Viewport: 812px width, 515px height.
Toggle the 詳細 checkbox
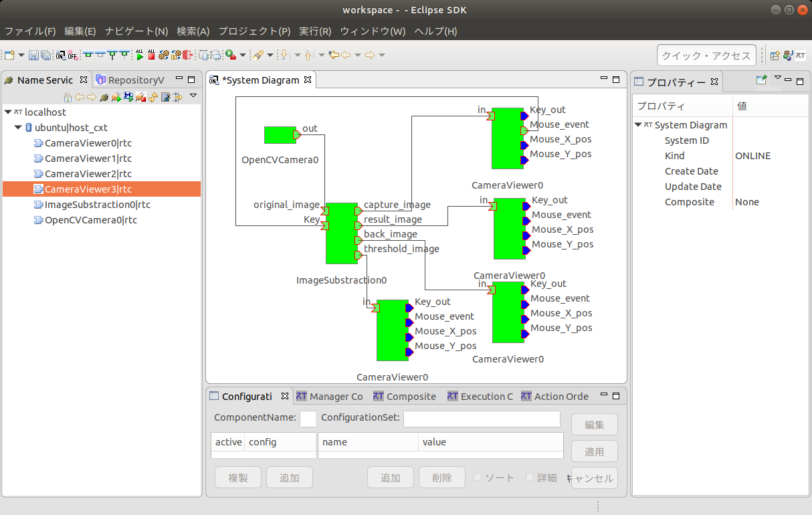[530, 478]
